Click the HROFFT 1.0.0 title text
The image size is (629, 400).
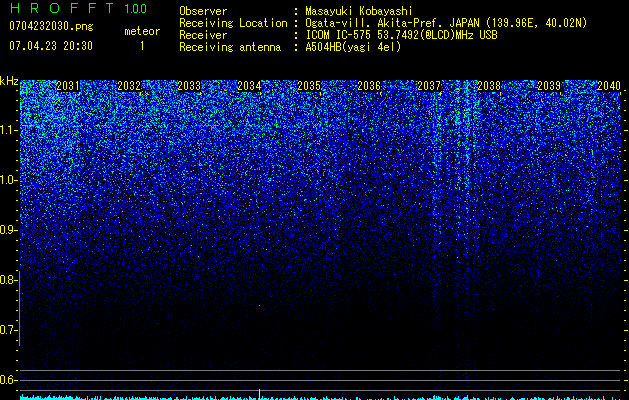tap(78, 8)
